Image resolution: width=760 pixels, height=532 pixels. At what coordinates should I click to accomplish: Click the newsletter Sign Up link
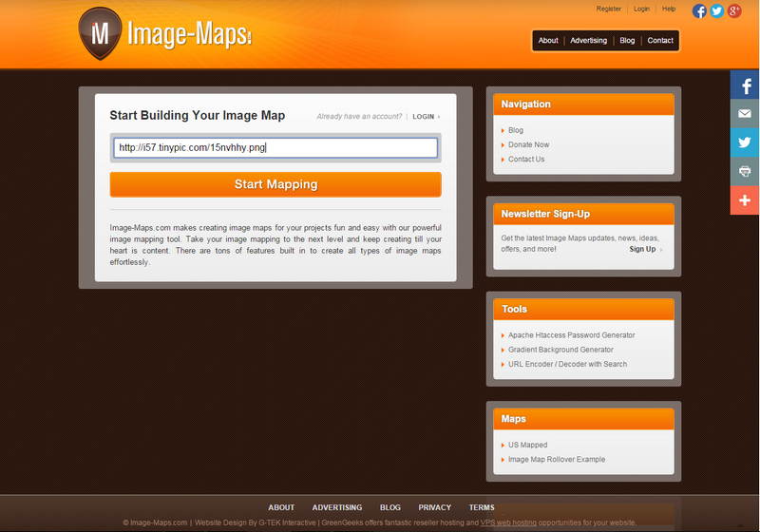pos(642,249)
